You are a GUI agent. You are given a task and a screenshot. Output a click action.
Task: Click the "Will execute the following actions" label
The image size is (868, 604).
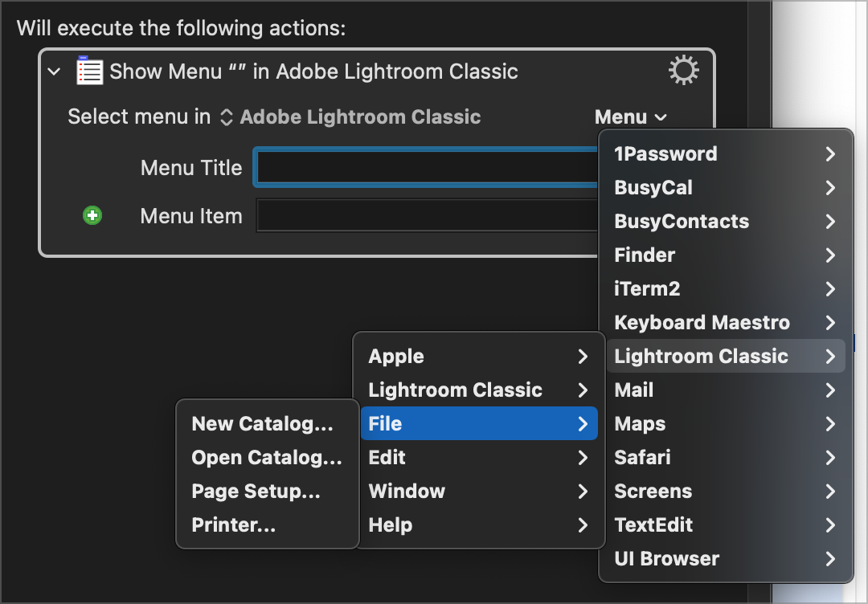pos(181,27)
